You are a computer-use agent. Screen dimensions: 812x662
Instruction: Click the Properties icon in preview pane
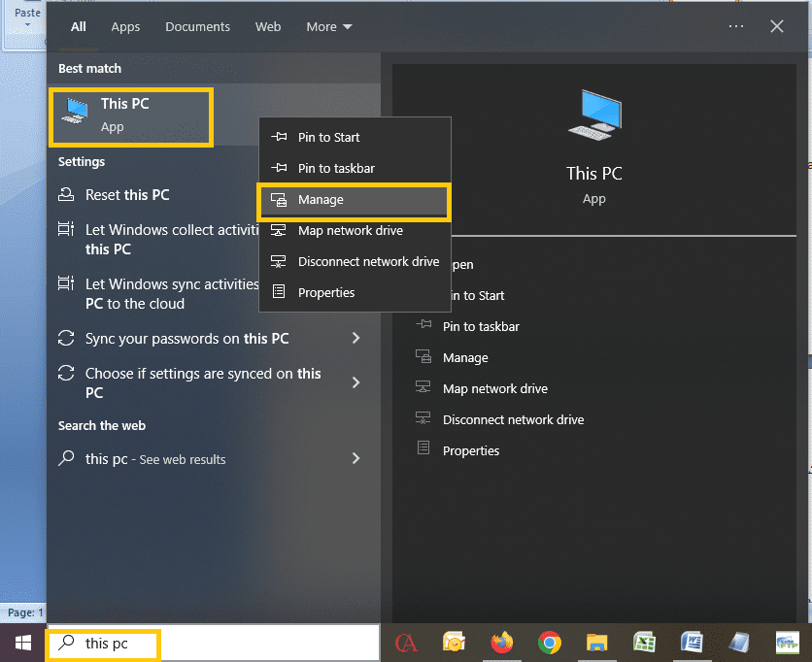tap(423, 447)
